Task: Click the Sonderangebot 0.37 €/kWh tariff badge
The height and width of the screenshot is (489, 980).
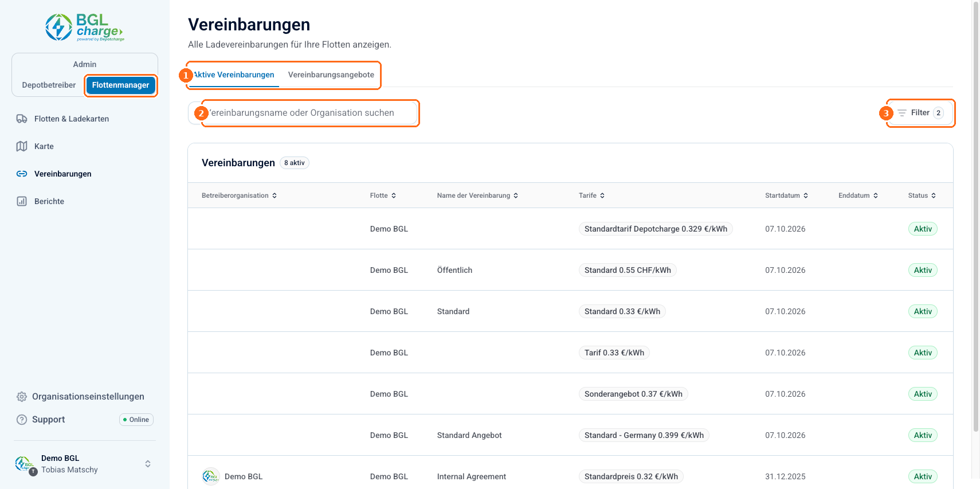Action: (633, 394)
